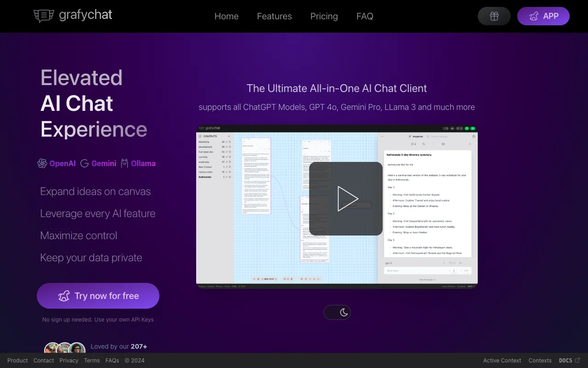Click the user avatars group
Image resolution: width=588 pixels, height=368 pixels.
point(64,348)
